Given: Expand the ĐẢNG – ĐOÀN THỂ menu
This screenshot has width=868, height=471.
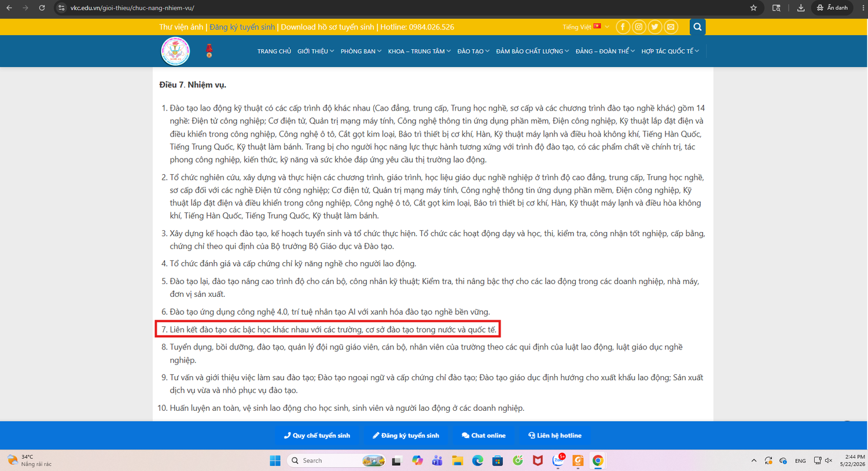Looking at the screenshot, I should (x=605, y=51).
